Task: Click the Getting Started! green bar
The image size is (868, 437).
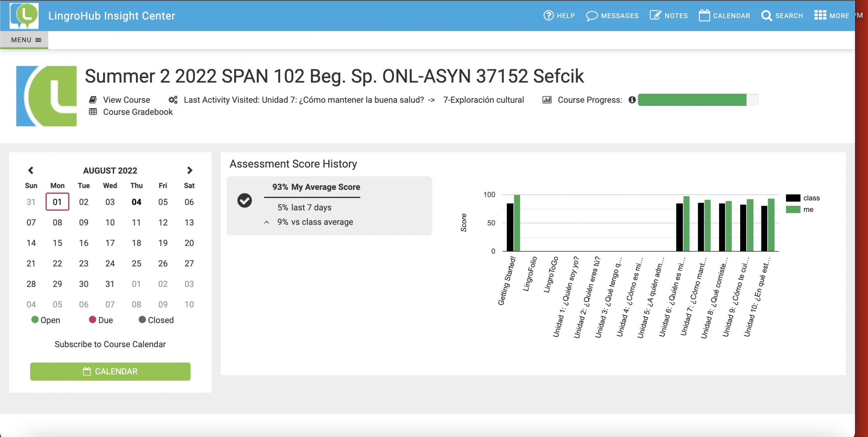Action: point(517,223)
